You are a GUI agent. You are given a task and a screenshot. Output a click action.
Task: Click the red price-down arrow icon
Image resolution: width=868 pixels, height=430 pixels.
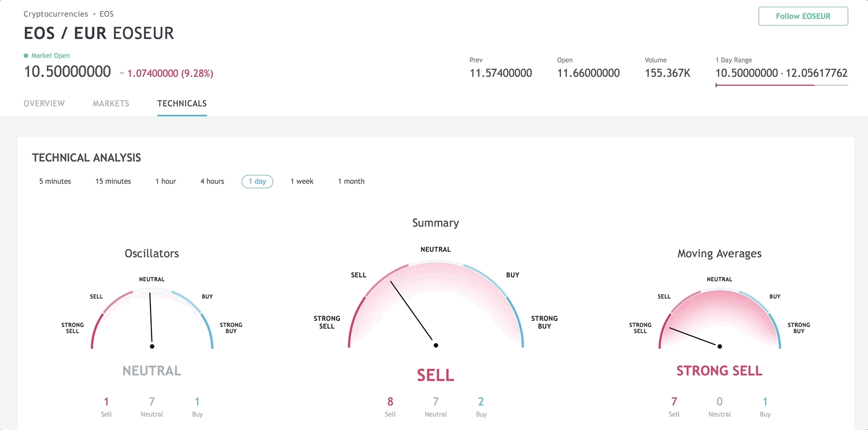click(x=122, y=74)
